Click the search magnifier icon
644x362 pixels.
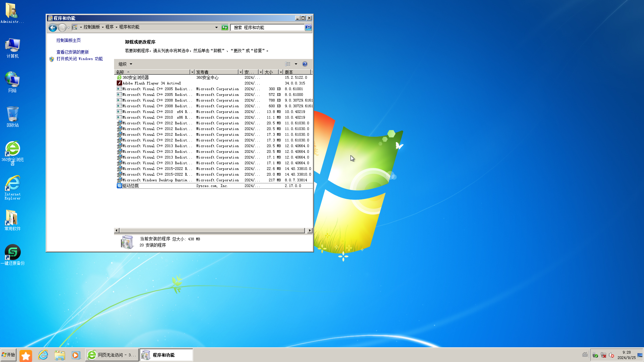point(308,27)
